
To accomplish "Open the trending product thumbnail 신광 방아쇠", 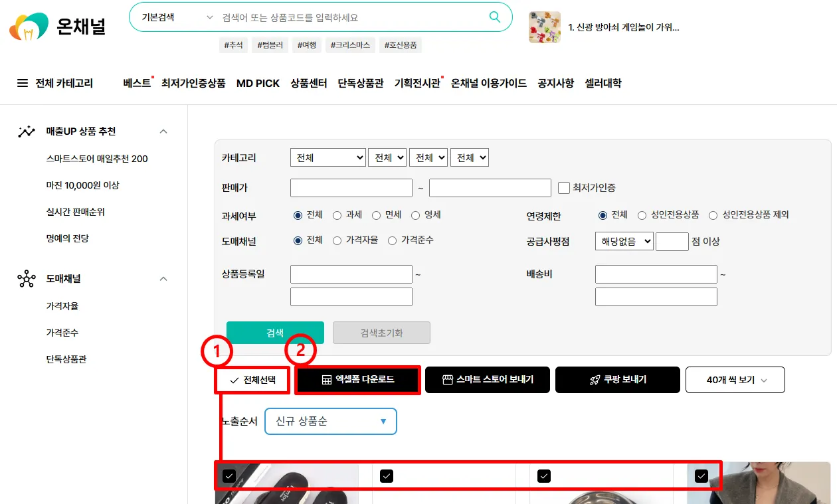I will (545, 27).
